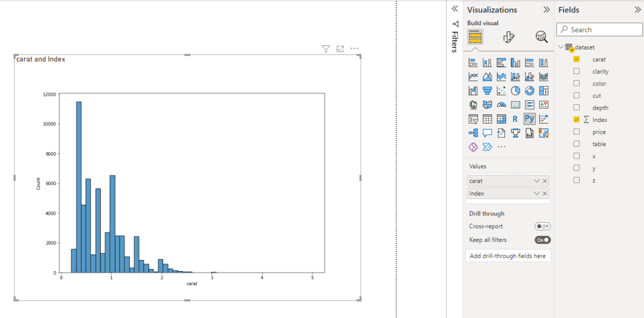Select the clustered bar chart visual
This screenshot has height=318, width=644.
pos(501,62)
